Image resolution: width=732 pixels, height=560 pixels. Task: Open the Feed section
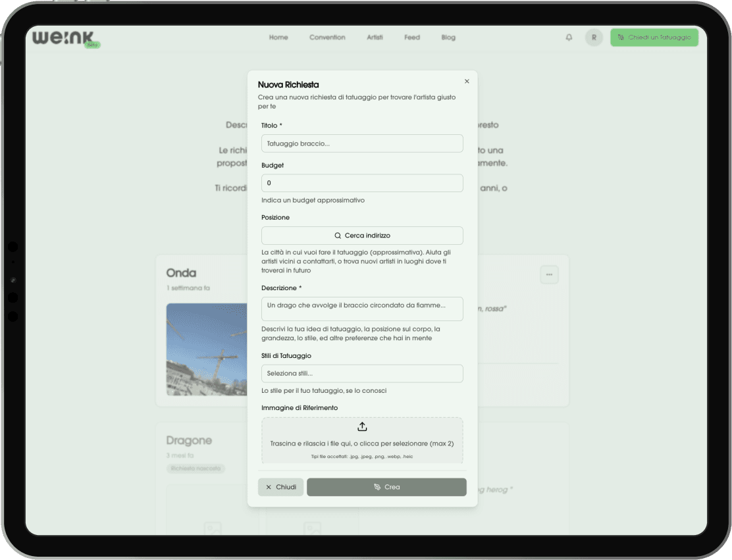tap(412, 38)
